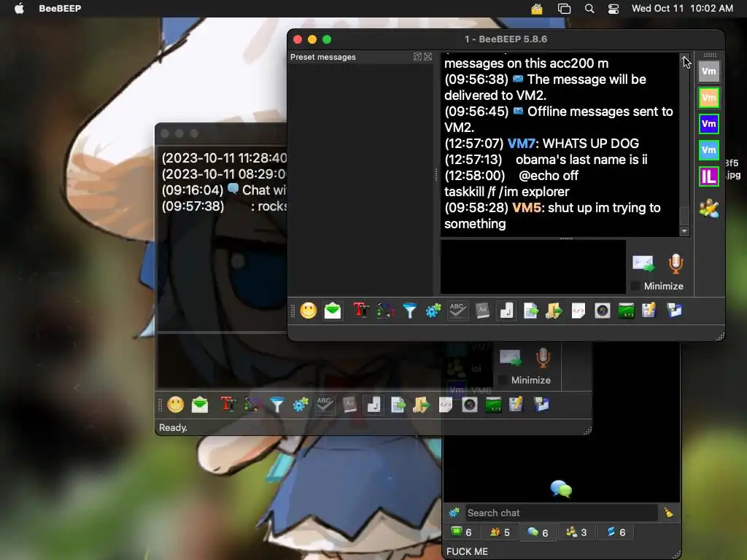Switch to the users tab showing 5
747x560 pixels.
(x=500, y=532)
